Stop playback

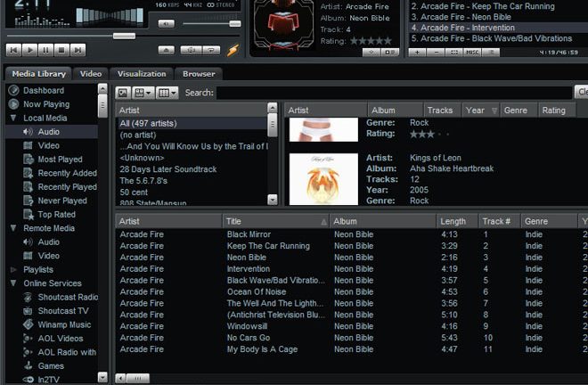pyautogui.click(x=61, y=50)
